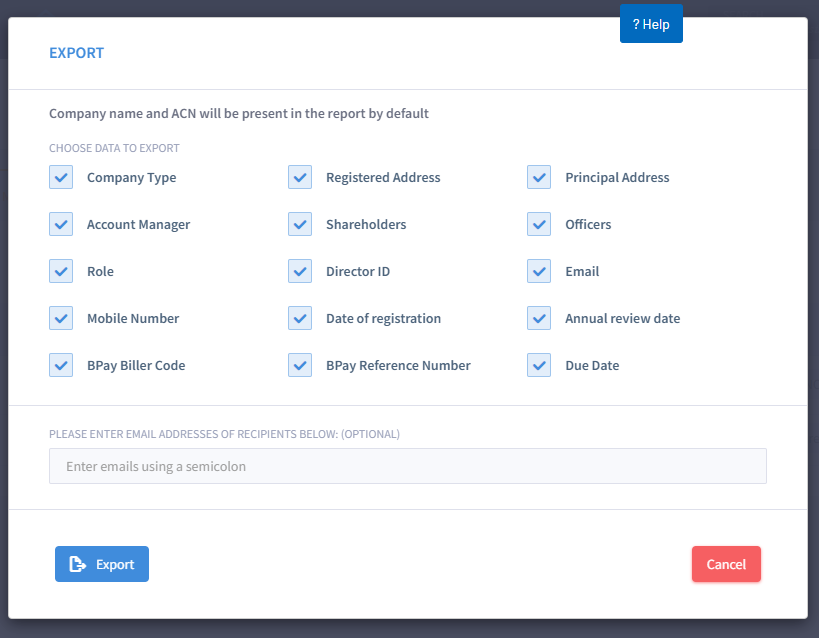
Task: Toggle the Date of registration checkbox
Action: (x=300, y=318)
